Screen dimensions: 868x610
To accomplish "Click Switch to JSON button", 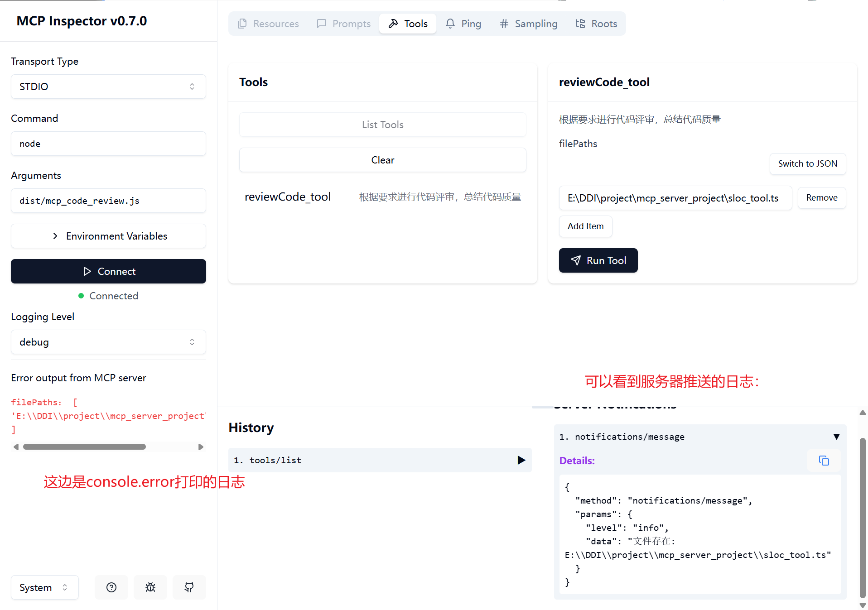I will click(x=807, y=163).
